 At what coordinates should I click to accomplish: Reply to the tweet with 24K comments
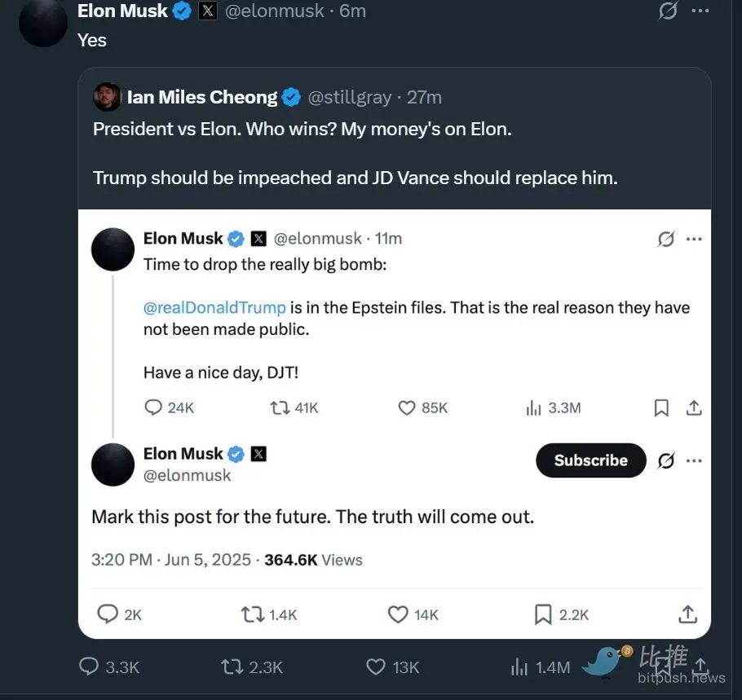pos(153,407)
